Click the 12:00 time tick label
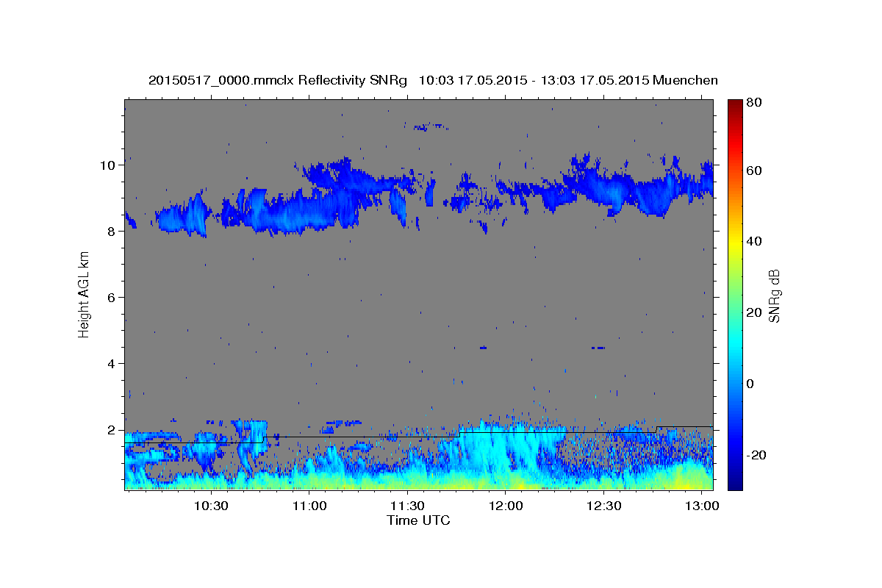 pos(506,506)
